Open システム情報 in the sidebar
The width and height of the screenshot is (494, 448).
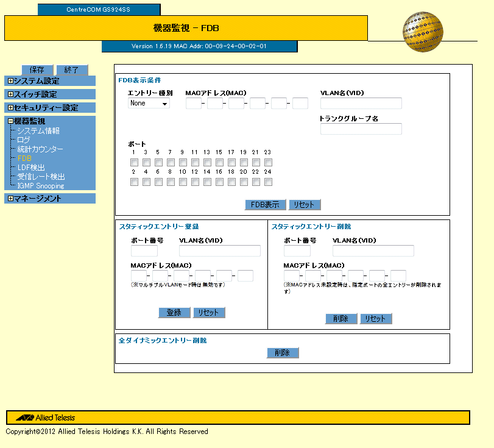(38, 131)
